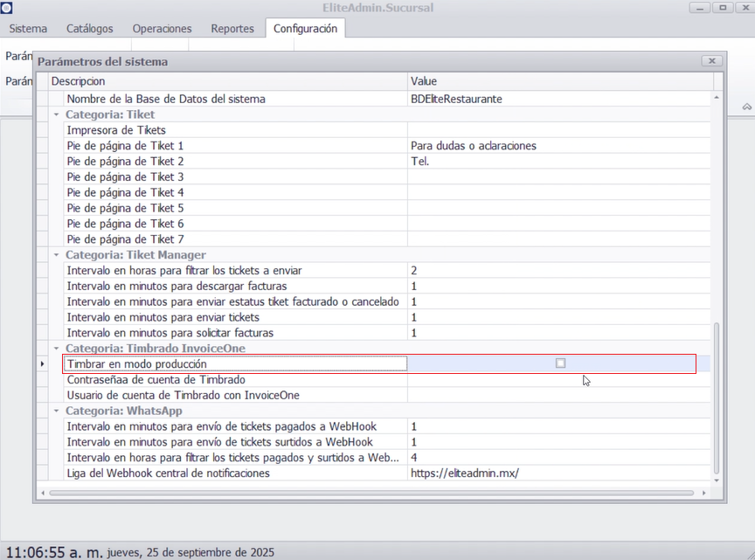Viewport: 755px width, 560px height.
Task: Click the vertical scrollbar up arrow
Action: [x=717, y=98]
